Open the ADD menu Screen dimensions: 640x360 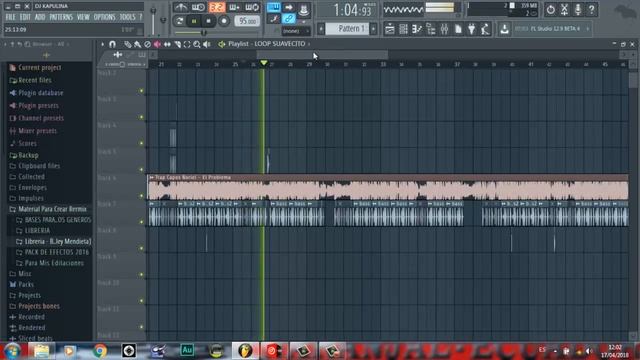coord(40,17)
